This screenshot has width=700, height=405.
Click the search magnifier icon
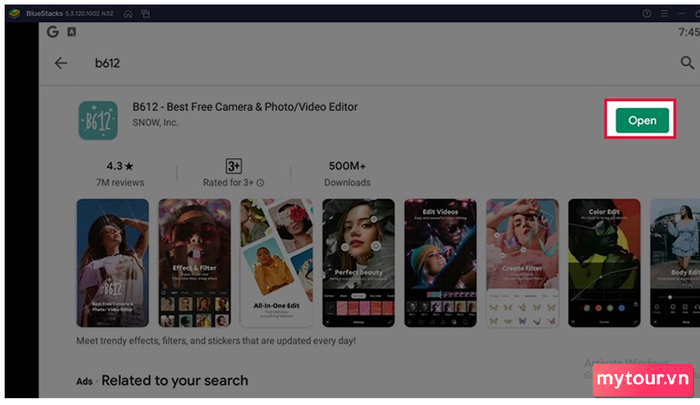click(x=687, y=63)
